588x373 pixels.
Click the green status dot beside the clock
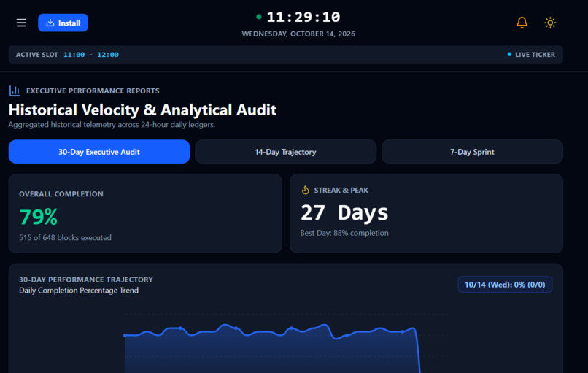tap(259, 17)
